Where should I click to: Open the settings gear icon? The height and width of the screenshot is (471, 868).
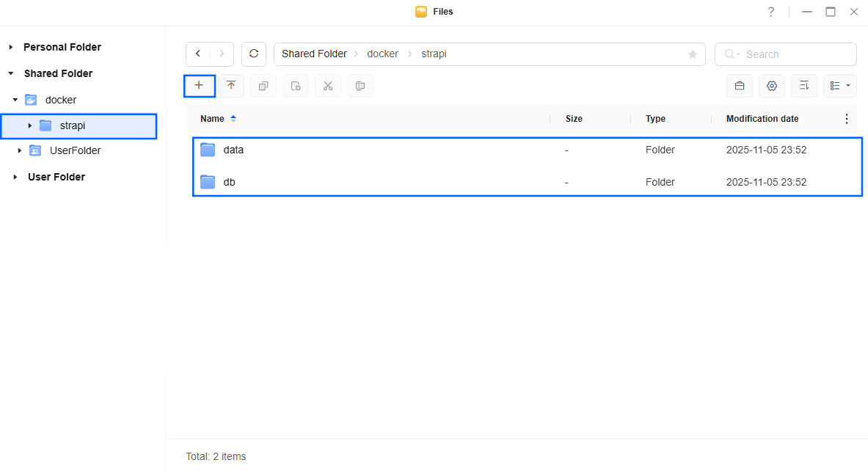pos(772,86)
